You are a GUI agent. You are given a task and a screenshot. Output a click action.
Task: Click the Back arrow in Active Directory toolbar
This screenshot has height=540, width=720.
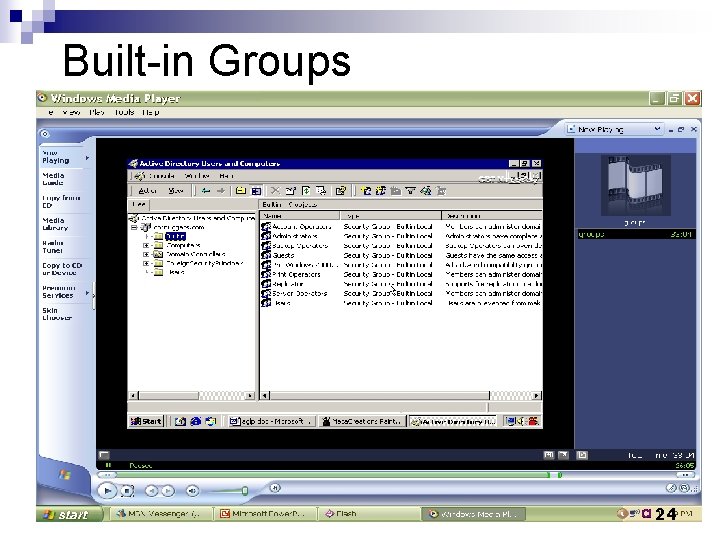[x=206, y=191]
